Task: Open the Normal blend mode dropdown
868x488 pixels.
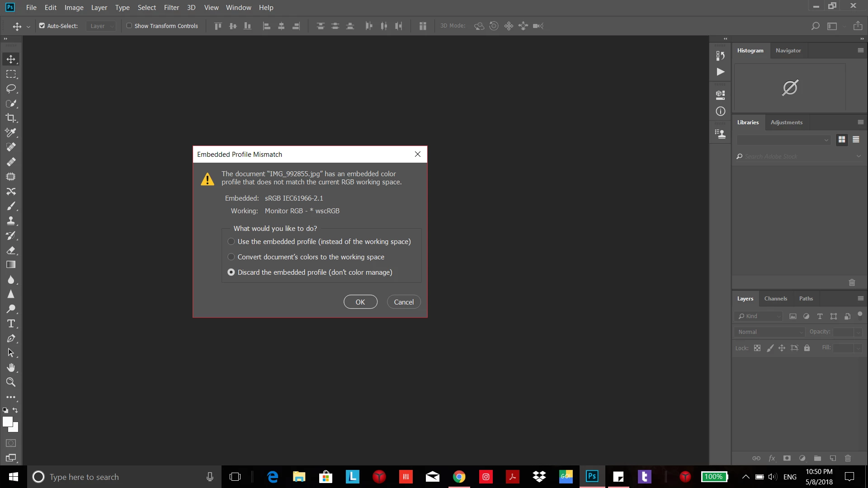Action: [x=769, y=332]
